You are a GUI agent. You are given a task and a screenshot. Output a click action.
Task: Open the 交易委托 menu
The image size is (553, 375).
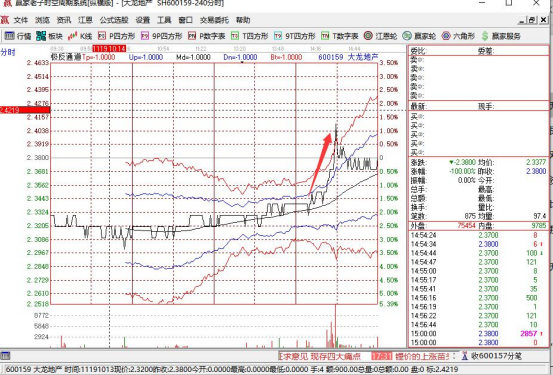(214, 20)
